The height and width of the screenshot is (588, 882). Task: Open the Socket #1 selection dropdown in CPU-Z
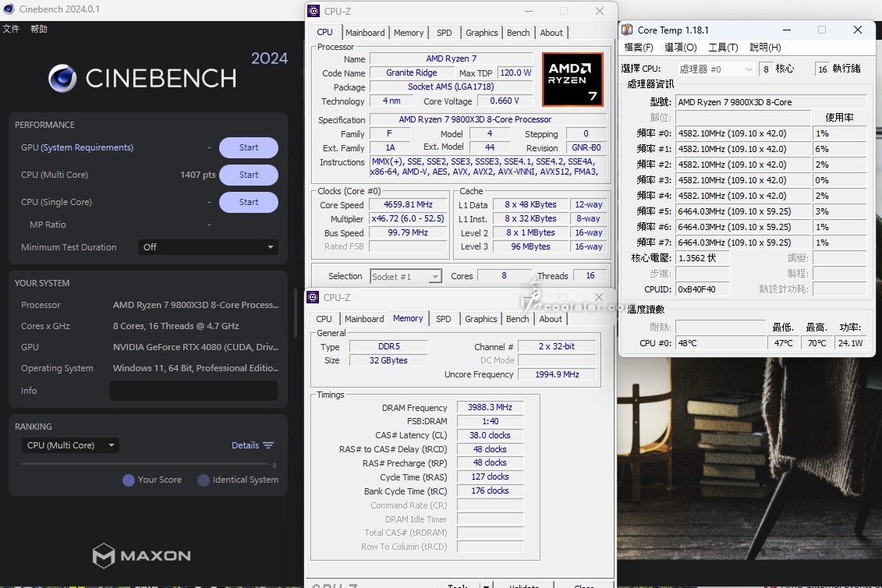(406, 276)
